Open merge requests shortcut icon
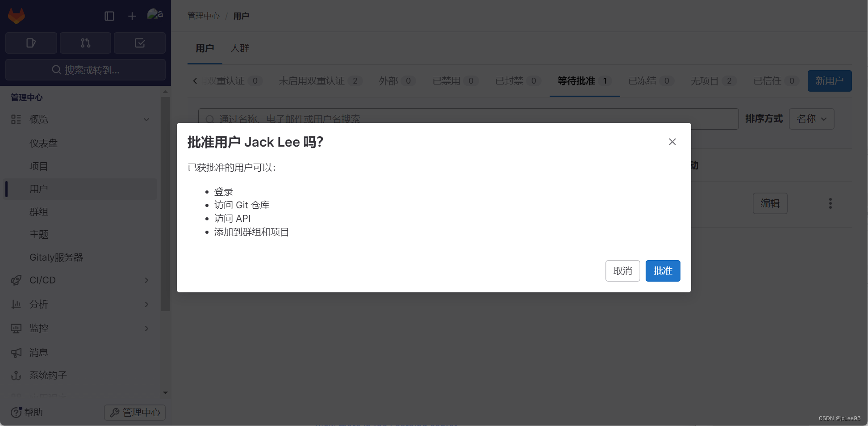The image size is (868, 426). (x=85, y=43)
